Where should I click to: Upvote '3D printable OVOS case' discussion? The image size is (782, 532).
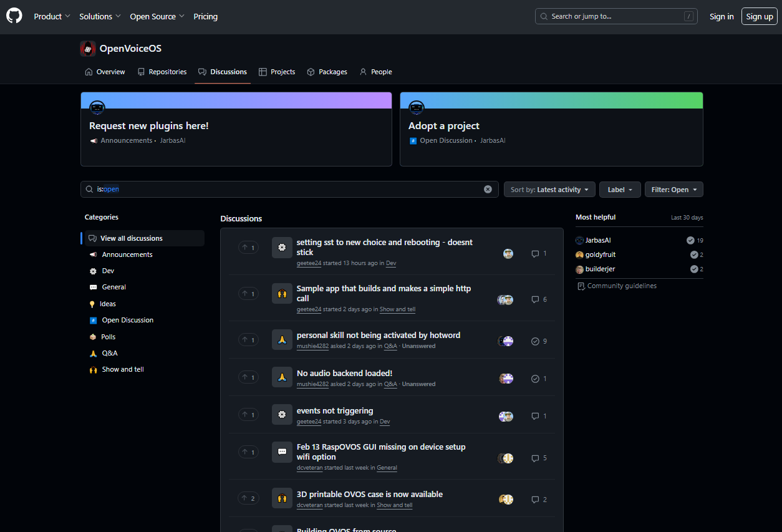point(248,498)
